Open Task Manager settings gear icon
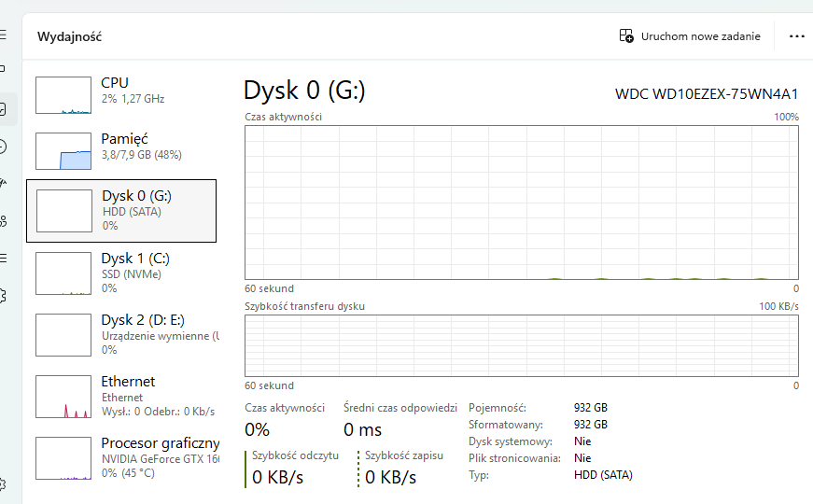The width and height of the screenshot is (813, 504). point(4,483)
